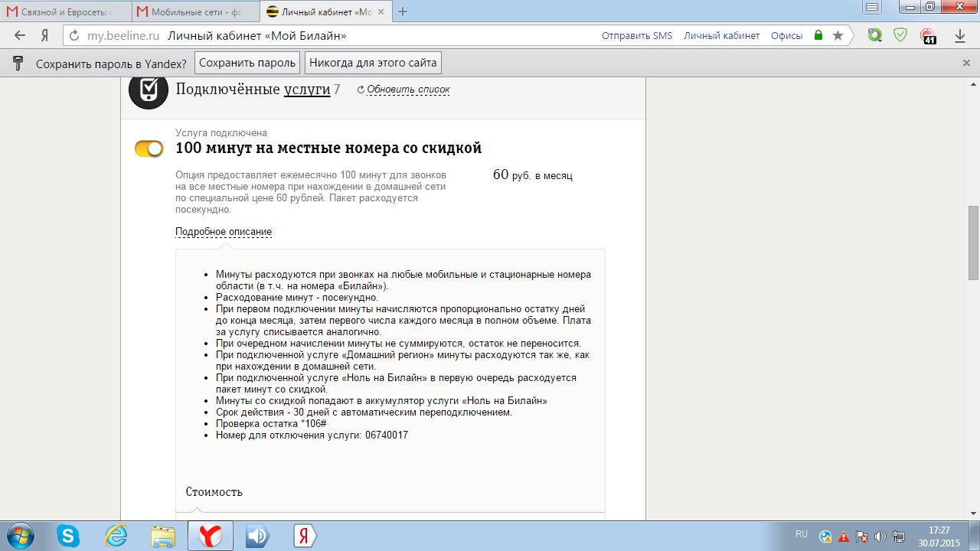Launch Internet Explorer from taskbar

coord(116,536)
